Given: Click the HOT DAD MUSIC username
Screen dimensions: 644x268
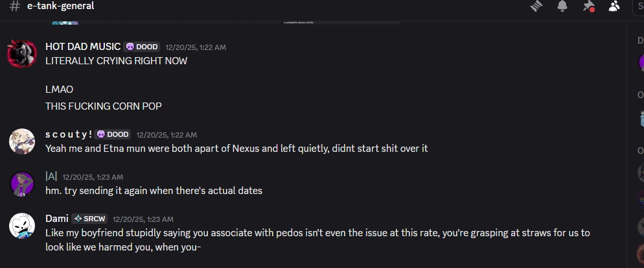Looking at the screenshot, I should pos(83,47).
